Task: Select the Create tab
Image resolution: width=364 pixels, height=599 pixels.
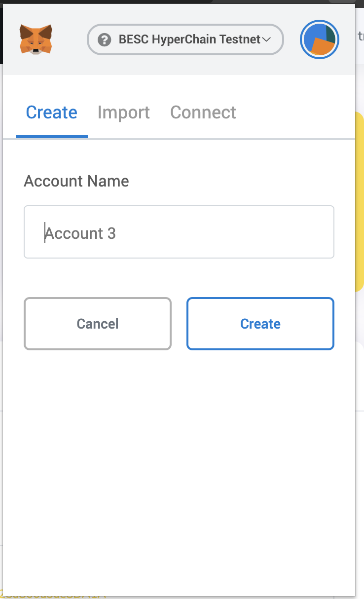Action: 51,112
